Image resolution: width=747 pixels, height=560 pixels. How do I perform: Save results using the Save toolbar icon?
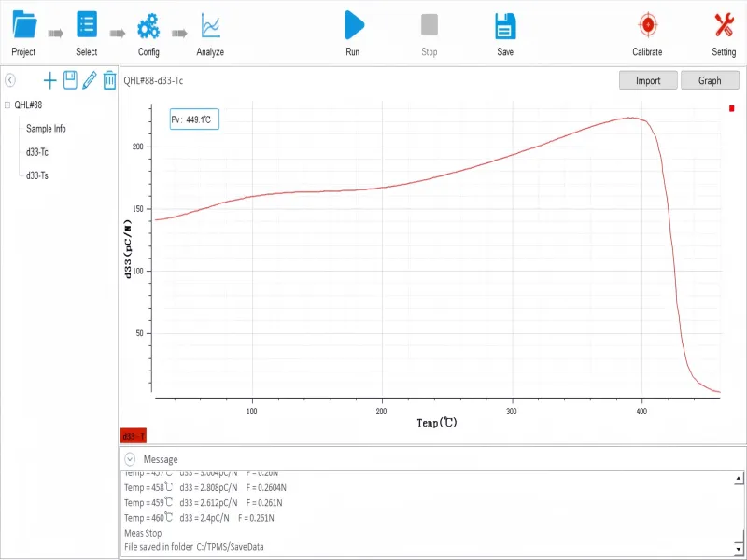(x=504, y=23)
